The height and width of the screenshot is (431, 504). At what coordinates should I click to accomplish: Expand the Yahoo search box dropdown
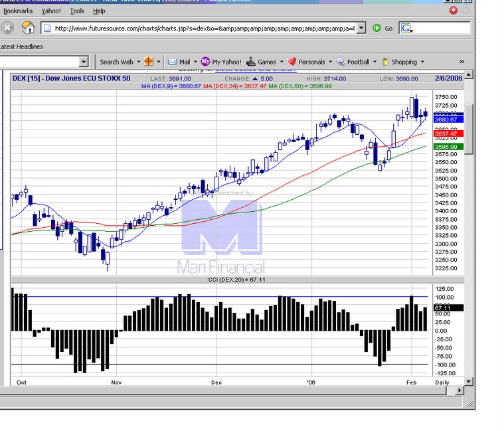point(84,61)
